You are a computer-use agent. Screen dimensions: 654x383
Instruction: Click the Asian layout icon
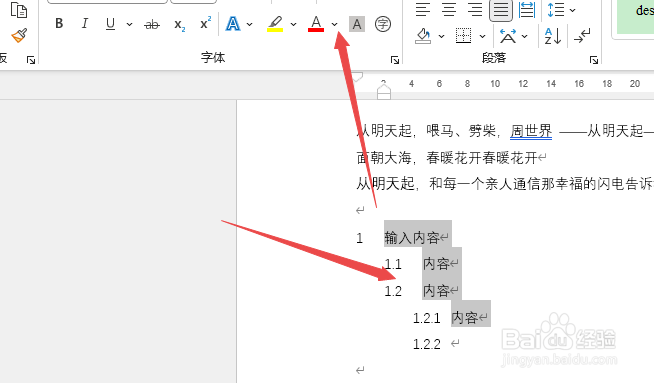pyautogui.click(x=508, y=36)
